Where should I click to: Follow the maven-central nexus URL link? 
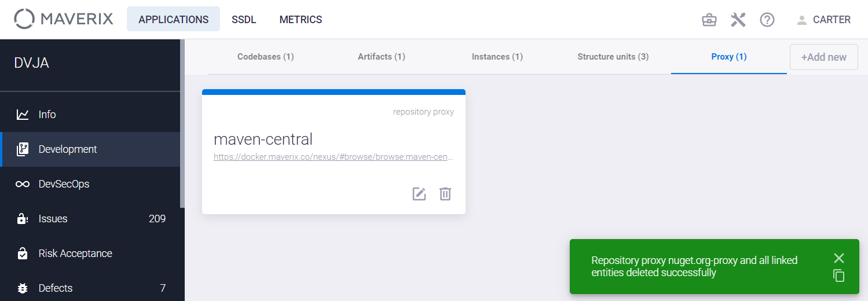(334, 157)
